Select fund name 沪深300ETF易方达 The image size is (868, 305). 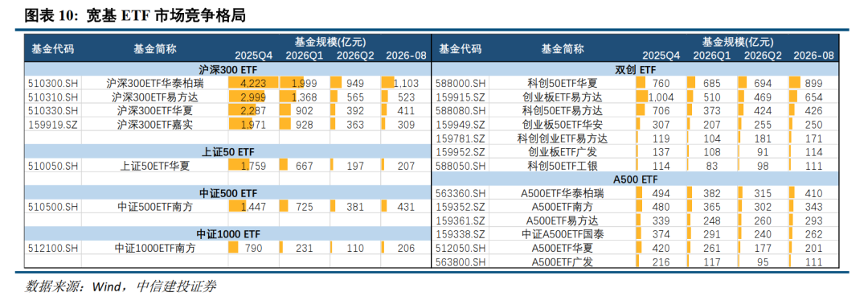[155, 97]
